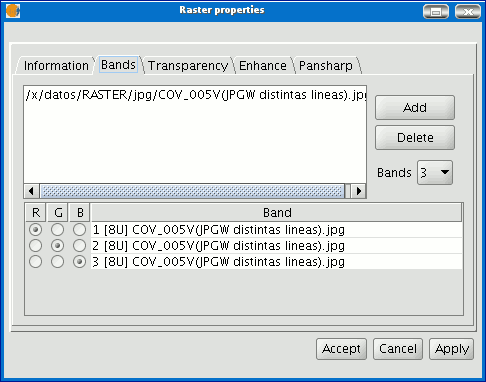Click the Apply button
Screen dimensions: 486x382
coord(451,349)
